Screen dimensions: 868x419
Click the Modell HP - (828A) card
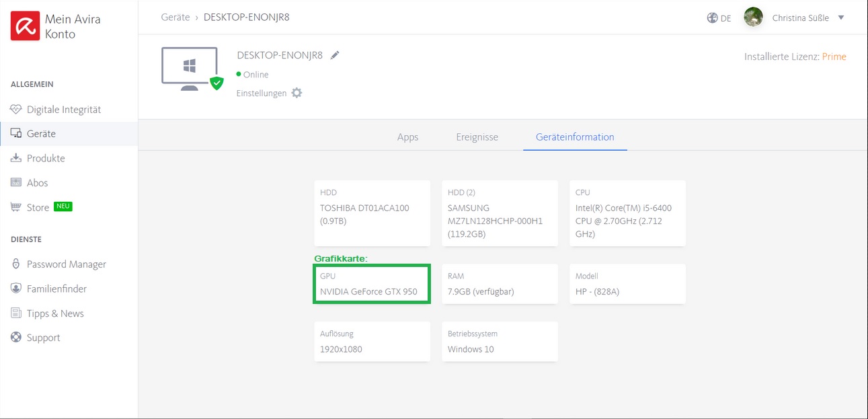(x=627, y=284)
